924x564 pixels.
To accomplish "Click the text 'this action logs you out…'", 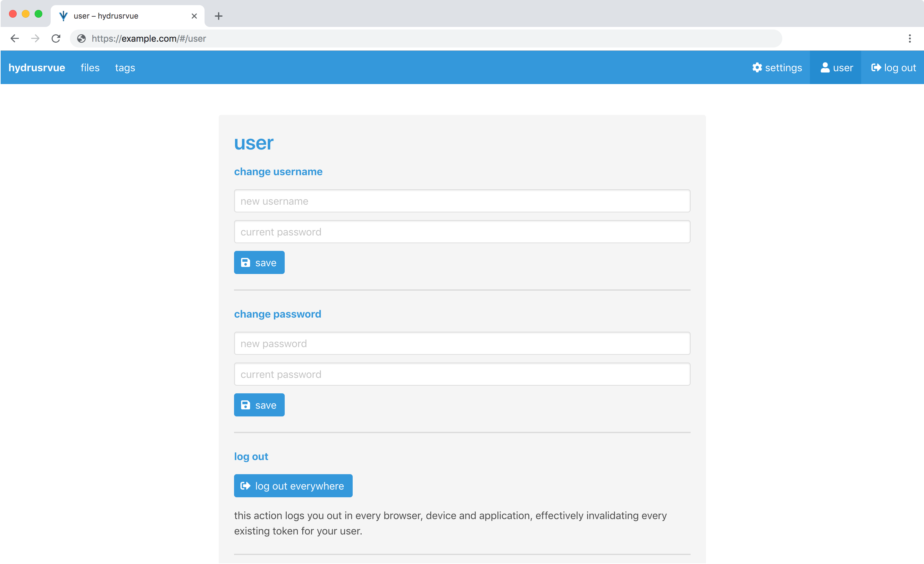I will 450,524.
